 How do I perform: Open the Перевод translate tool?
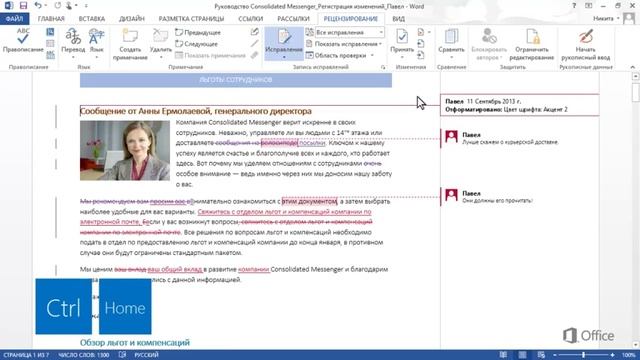(73, 43)
